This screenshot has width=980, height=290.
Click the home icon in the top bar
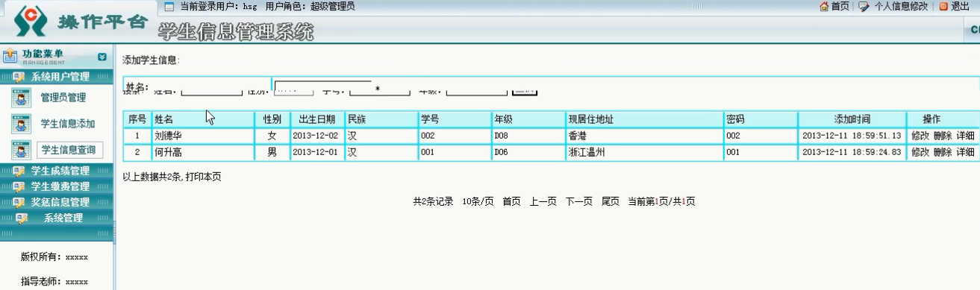click(825, 6)
